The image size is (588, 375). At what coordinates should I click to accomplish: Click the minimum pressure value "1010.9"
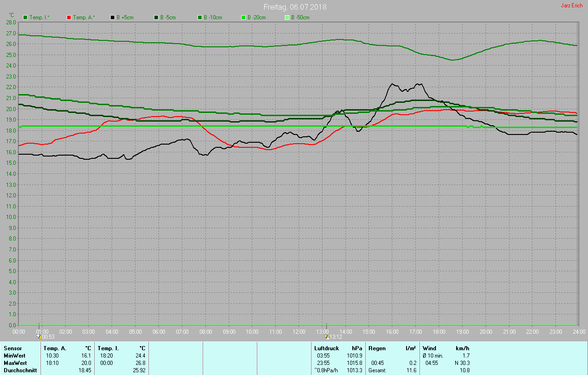pyautogui.click(x=354, y=356)
